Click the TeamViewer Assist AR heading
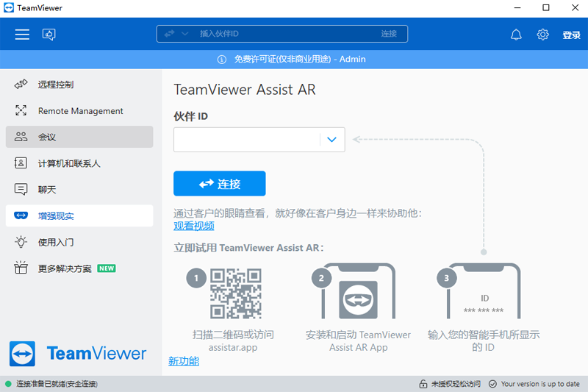 [245, 90]
